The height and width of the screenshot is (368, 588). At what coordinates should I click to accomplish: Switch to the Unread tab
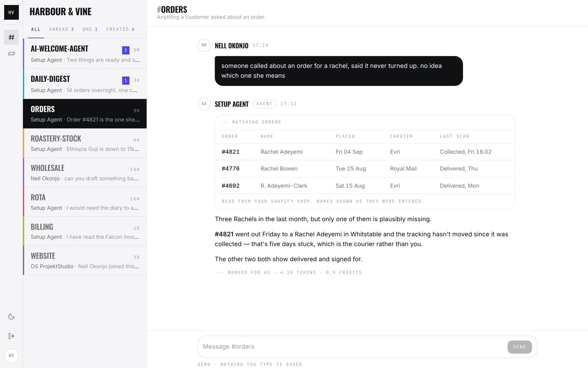(61, 29)
